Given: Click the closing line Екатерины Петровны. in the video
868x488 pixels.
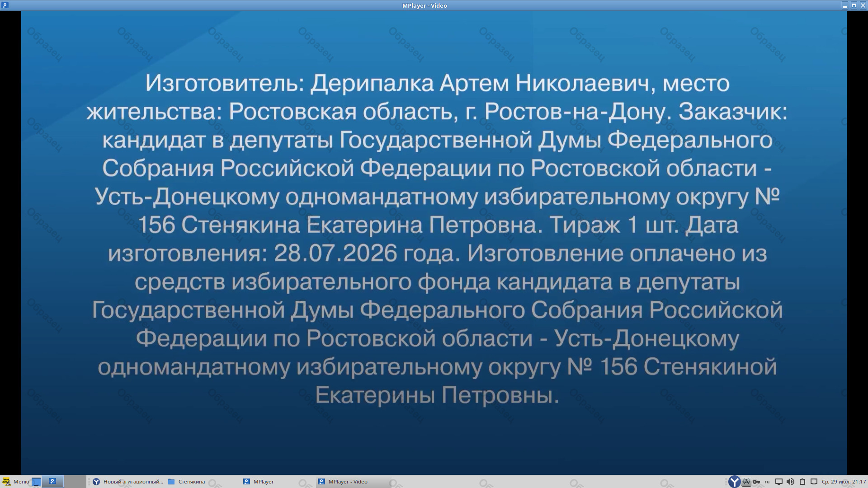Looking at the screenshot, I should coord(437,395).
